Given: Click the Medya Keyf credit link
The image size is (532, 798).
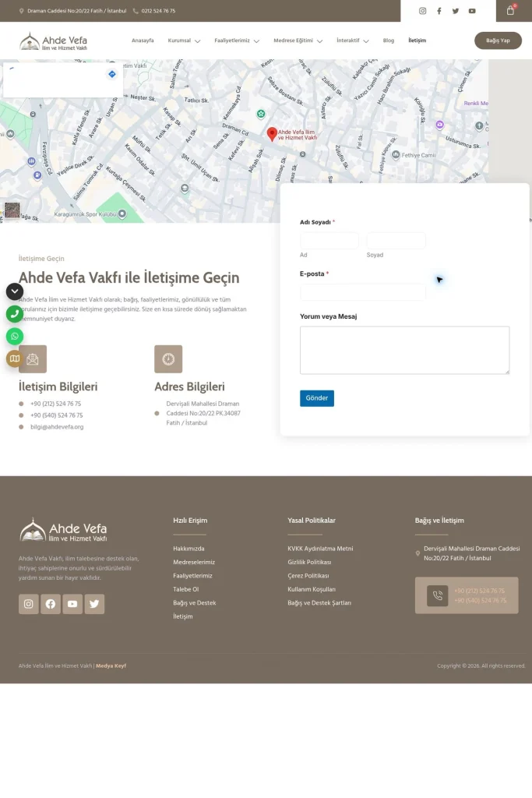Looking at the screenshot, I should click(111, 666).
